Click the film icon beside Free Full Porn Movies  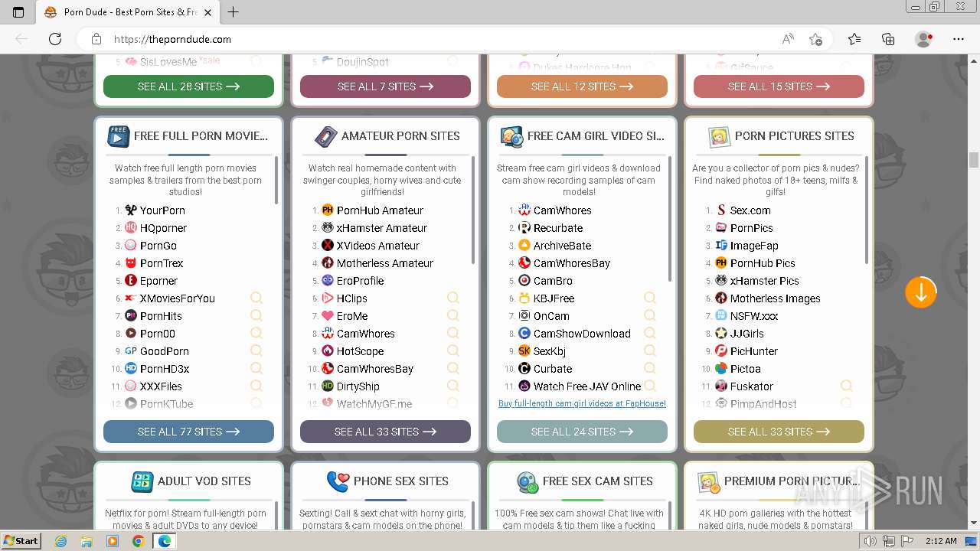coord(119,136)
